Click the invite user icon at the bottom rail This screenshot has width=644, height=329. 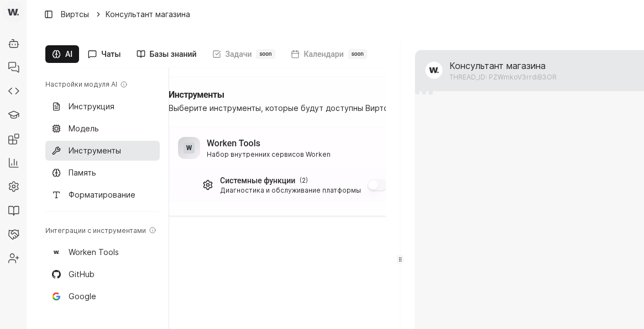(13, 258)
